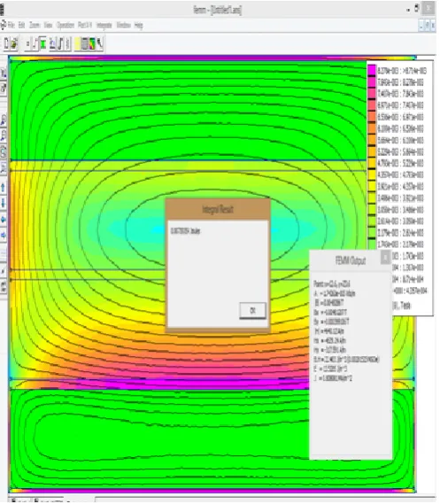Click the 'Point: x=' row in FEMM Output
This screenshot has height=504, width=440.
click(332, 283)
